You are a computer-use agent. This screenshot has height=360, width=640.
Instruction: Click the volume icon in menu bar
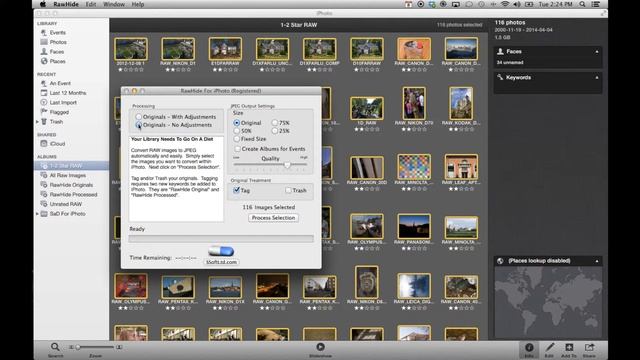(x=517, y=4)
